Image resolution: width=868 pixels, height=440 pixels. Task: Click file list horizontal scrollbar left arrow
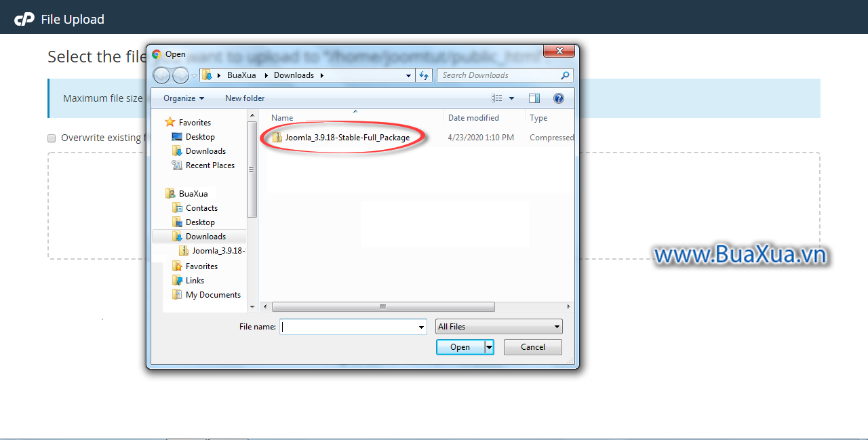pos(265,307)
